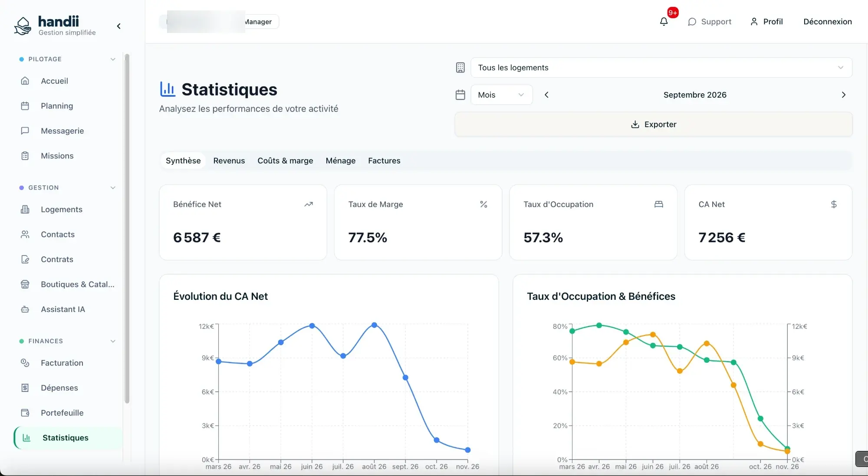
Task: Collapse the PILOTAGE section
Action: tap(113, 59)
